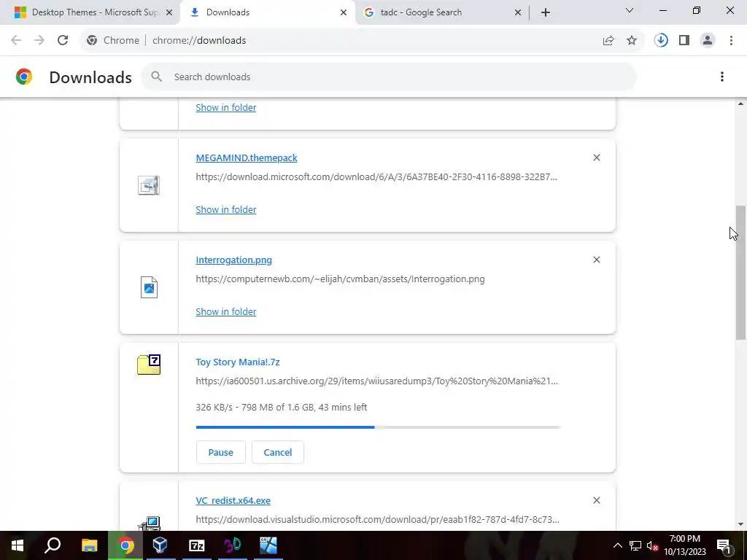Image resolution: width=747 pixels, height=560 pixels.
Task: Click the Interrogation.png image file icon
Action: [x=149, y=287]
